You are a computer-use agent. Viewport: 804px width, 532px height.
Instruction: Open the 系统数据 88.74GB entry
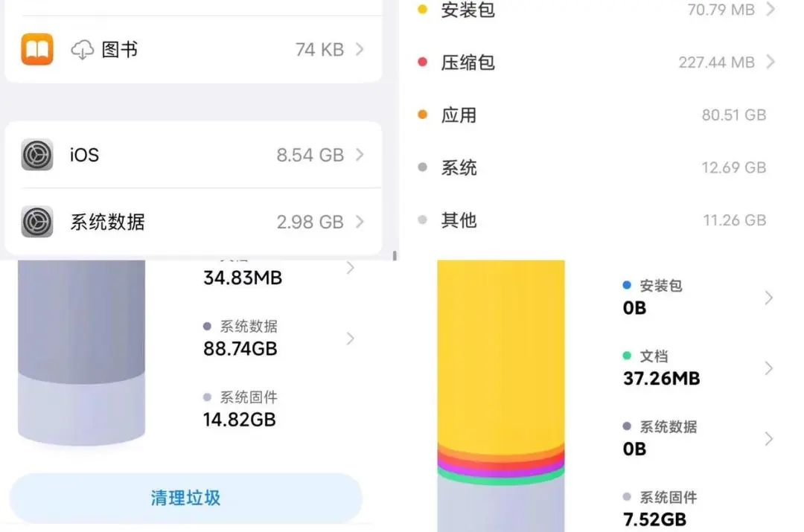(x=350, y=339)
